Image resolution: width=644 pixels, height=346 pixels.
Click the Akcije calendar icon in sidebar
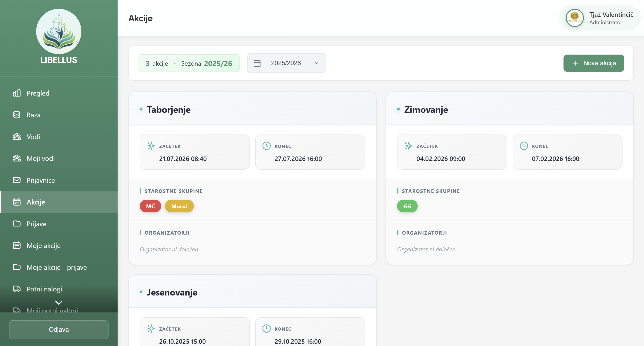coord(17,202)
